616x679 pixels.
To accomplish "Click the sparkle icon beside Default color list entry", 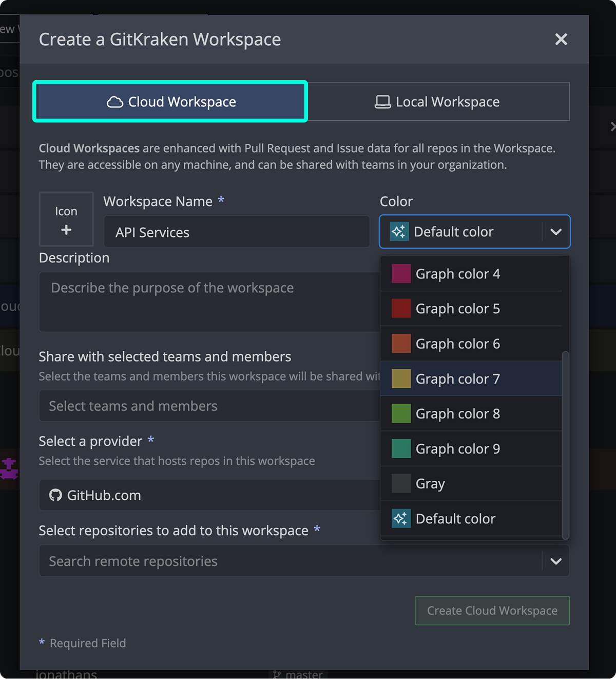I will [x=400, y=518].
